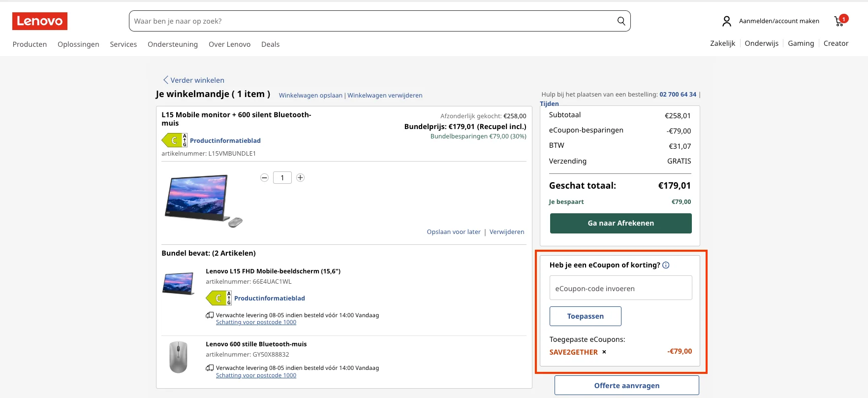868x398 pixels.
Task: Click the BTW €31,07 value
Action: 680,146
